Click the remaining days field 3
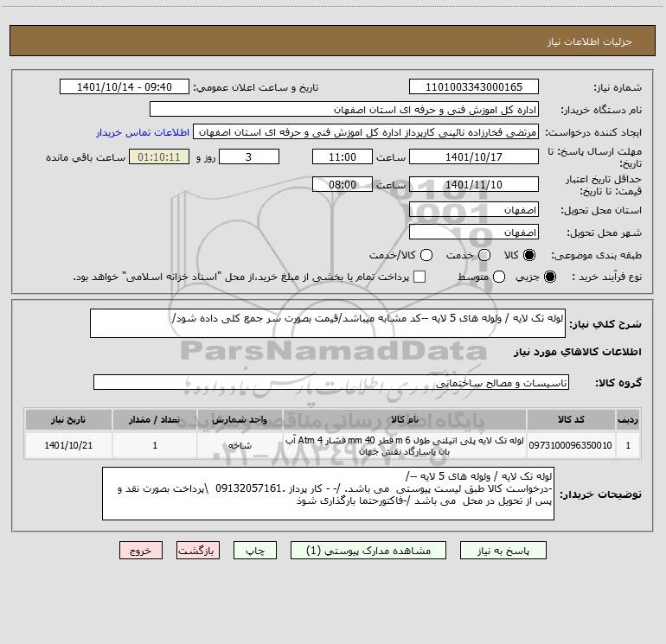This screenshot has width=666, height=644. [x=249, y=156]
